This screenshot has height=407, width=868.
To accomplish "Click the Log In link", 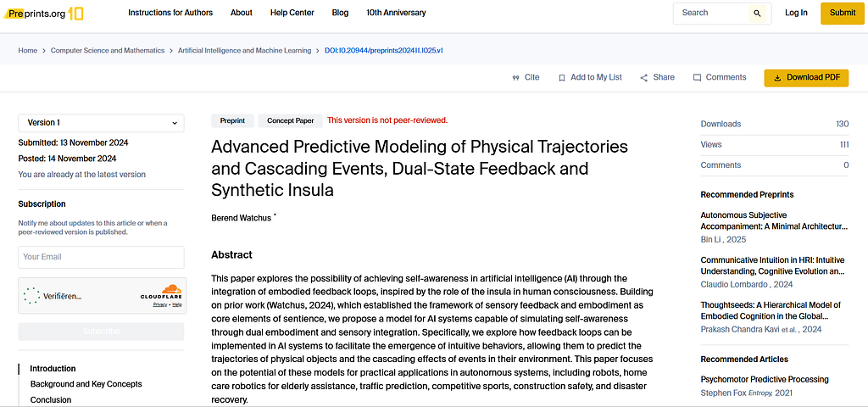I will click(796, 13).
